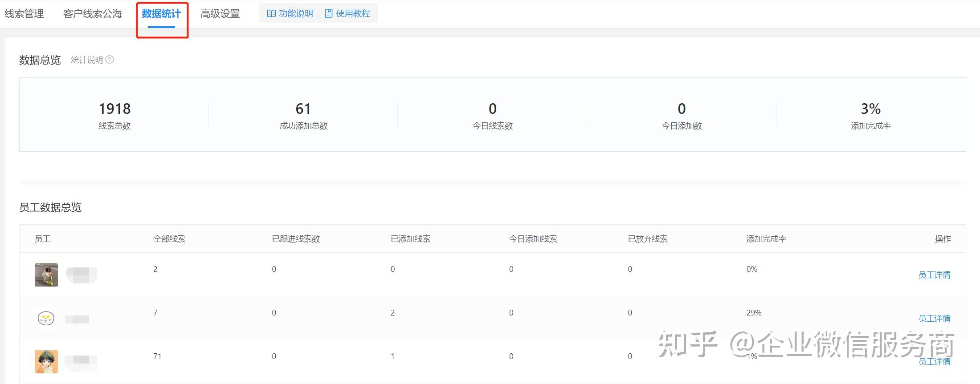The width and height of the screenshot is (980, 384).
Task: Click the 线索总数 label
Action: coord(114,126)
